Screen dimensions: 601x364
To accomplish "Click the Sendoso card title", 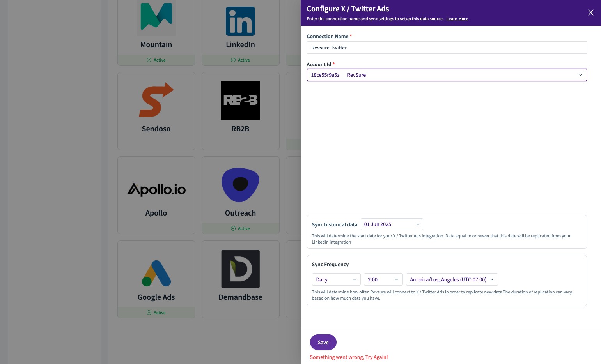I will 156,129.
